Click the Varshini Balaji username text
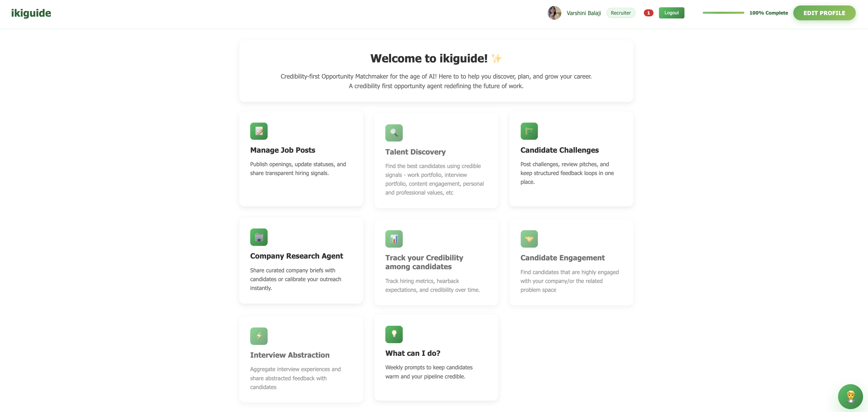 584,13
